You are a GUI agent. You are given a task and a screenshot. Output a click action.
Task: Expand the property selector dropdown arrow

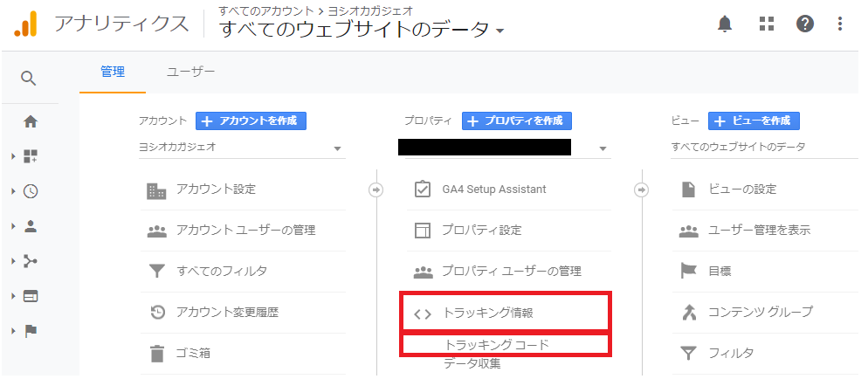click(602, 148)
